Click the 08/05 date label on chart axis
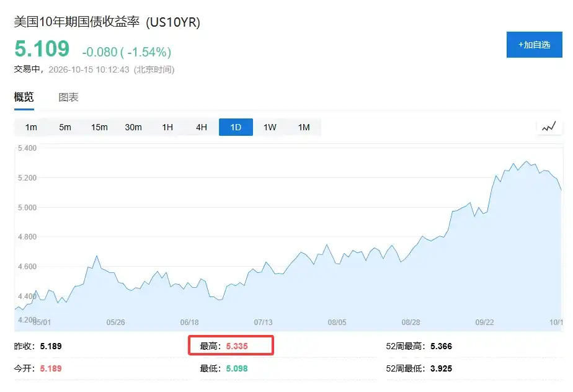The image size is (573, 392). point(337,323)
